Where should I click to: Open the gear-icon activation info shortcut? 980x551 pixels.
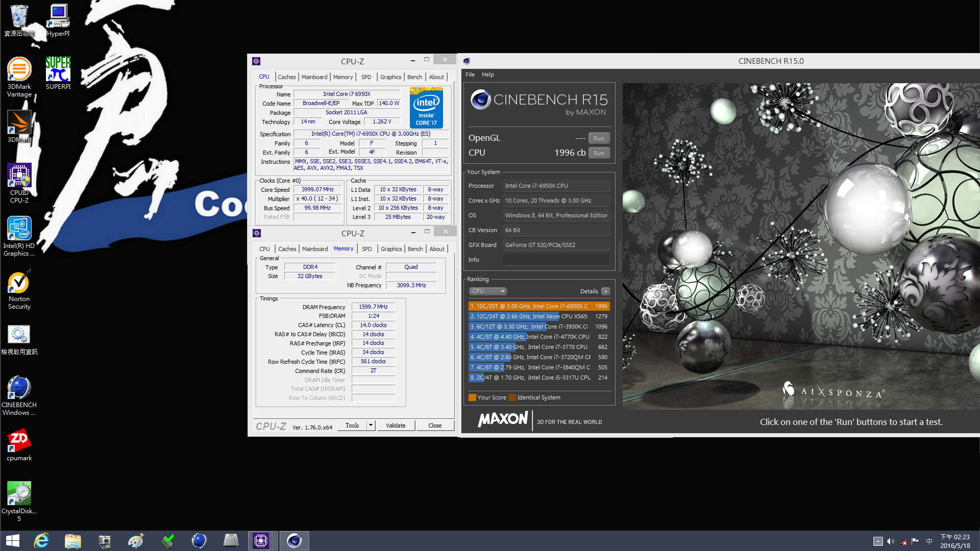19,339
